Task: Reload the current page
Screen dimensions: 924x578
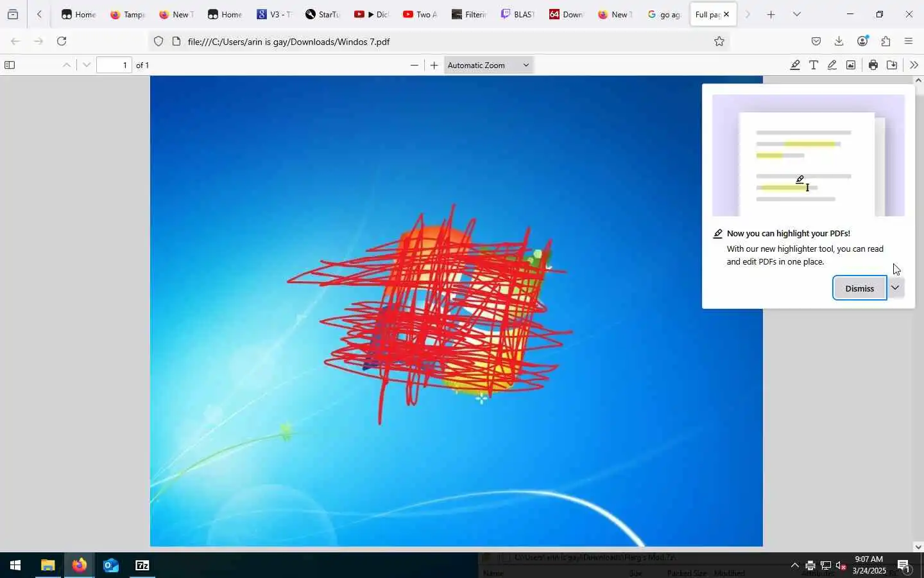Action: pyautogui.click(x=62, y=41)
